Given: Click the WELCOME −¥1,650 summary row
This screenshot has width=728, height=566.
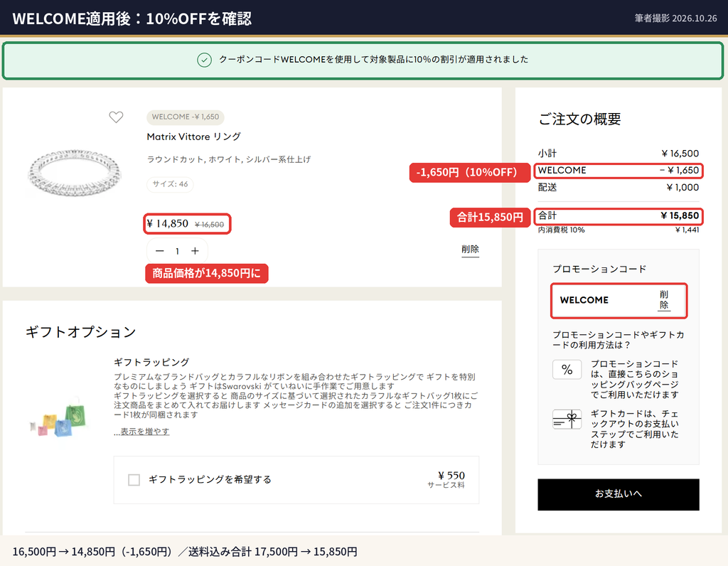Looking at the screenshot, I should point(619,171).
